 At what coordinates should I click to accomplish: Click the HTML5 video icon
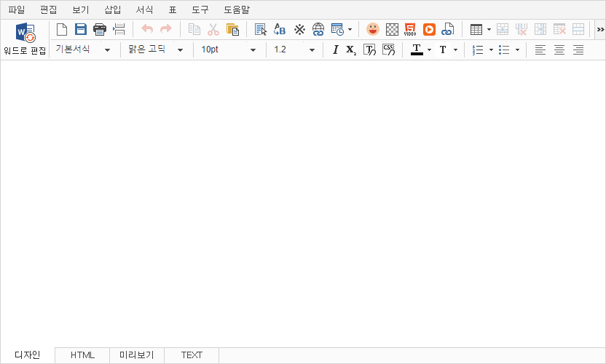tap(410, 29)
